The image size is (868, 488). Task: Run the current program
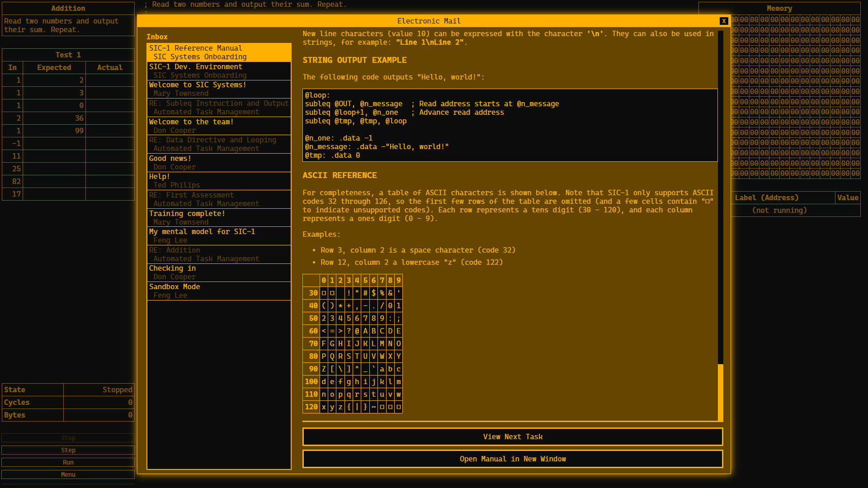tap(68, 462)
